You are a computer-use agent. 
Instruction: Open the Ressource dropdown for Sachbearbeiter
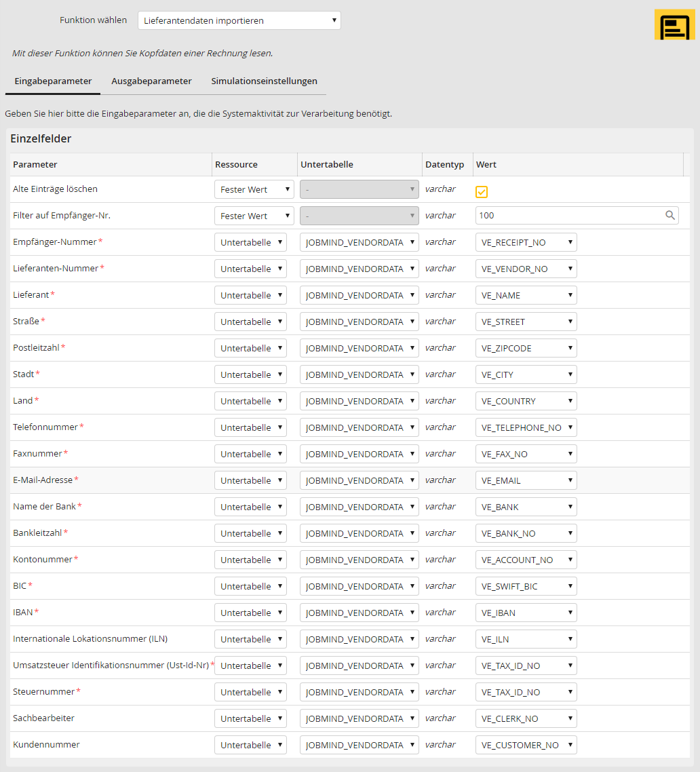[x=250, y=718]
